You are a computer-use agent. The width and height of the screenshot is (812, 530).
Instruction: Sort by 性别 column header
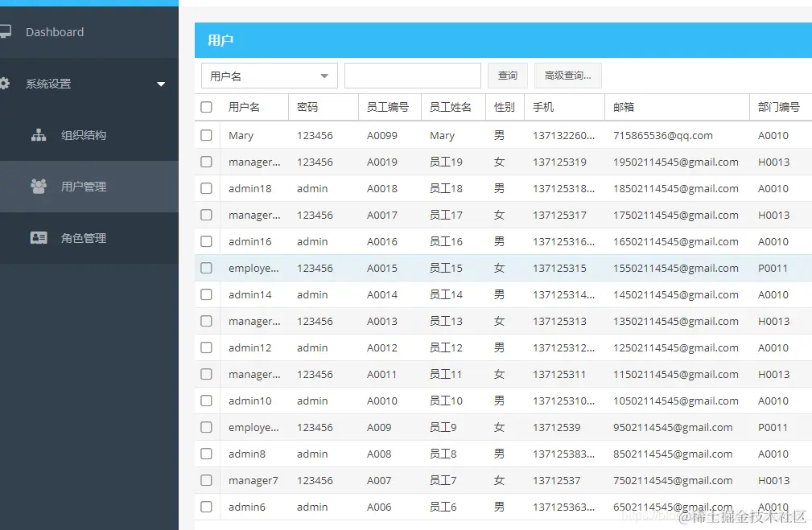pyautogui.click(x=504, y=107)
